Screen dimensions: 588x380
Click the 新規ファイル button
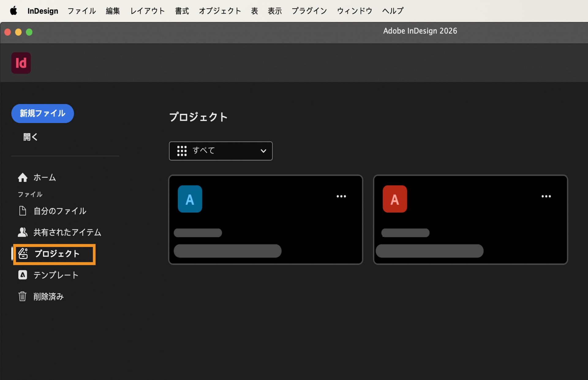pos(42,113)
